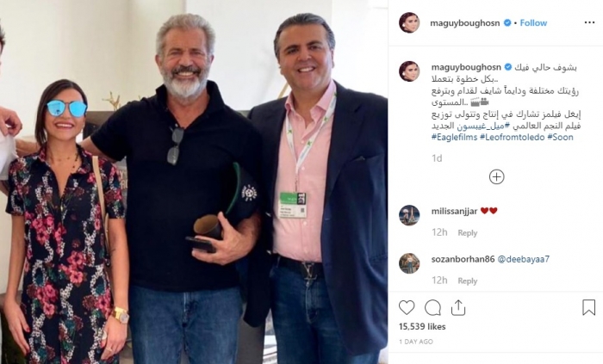Viewport: 603px width, 364px height.
Task: Reply to milissanjjar's comment
Action: (x=467, y=232)
